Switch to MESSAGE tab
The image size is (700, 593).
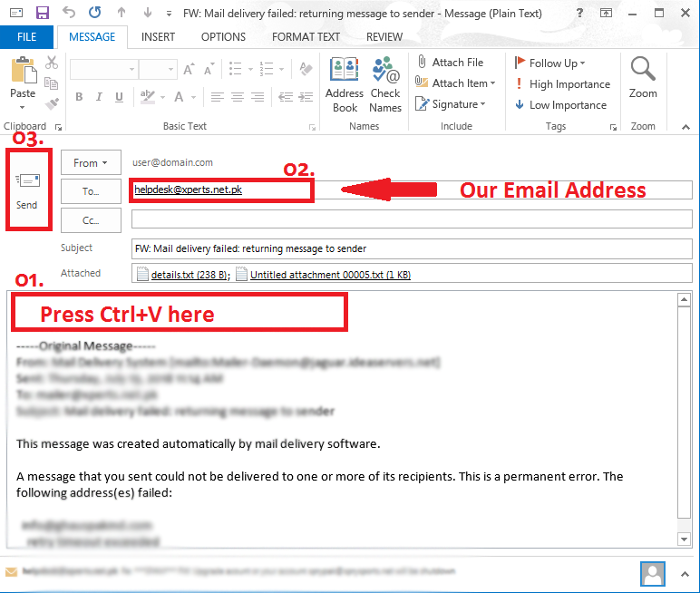pos(92,37)
